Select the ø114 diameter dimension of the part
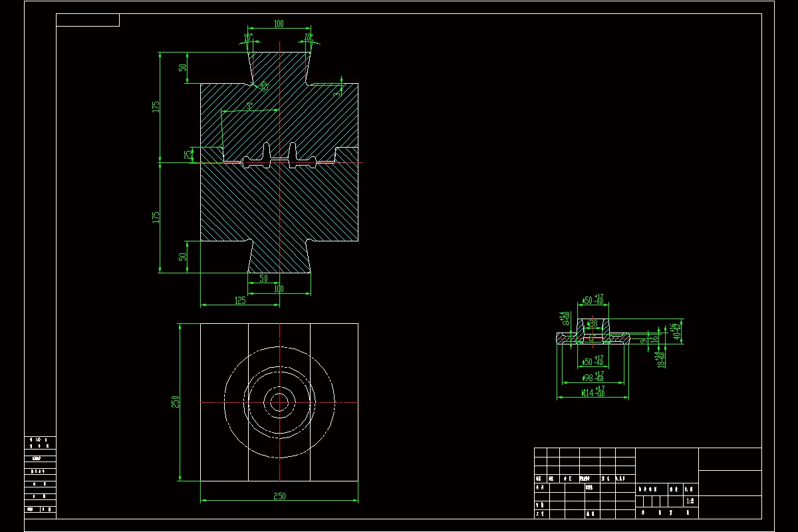This screenshot has width=798, height=532. [x=593, y=392]
